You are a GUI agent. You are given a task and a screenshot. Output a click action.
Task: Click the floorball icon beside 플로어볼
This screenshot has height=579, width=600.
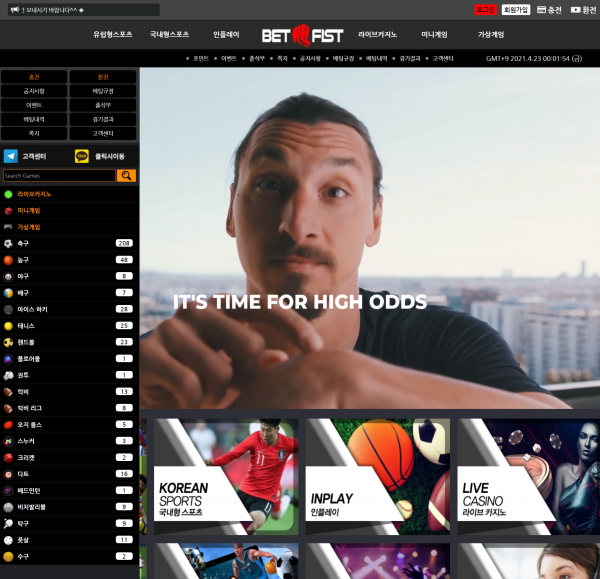click(8, 359)
